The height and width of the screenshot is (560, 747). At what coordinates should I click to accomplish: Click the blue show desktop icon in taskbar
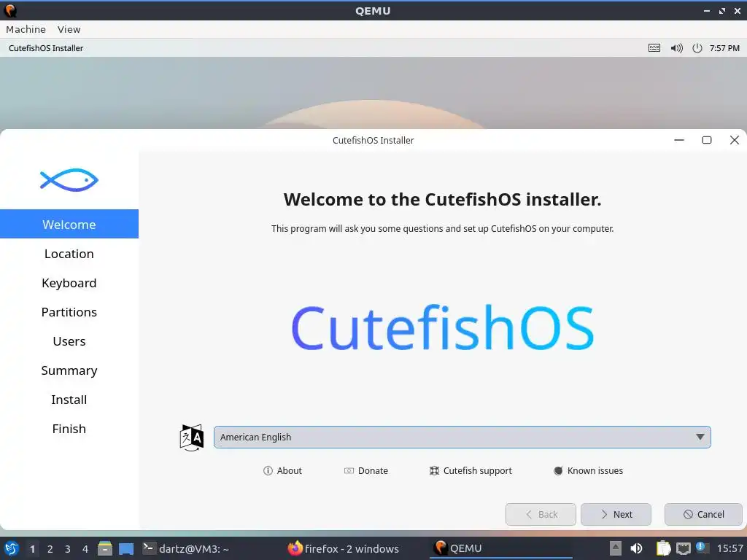[126, 549]
